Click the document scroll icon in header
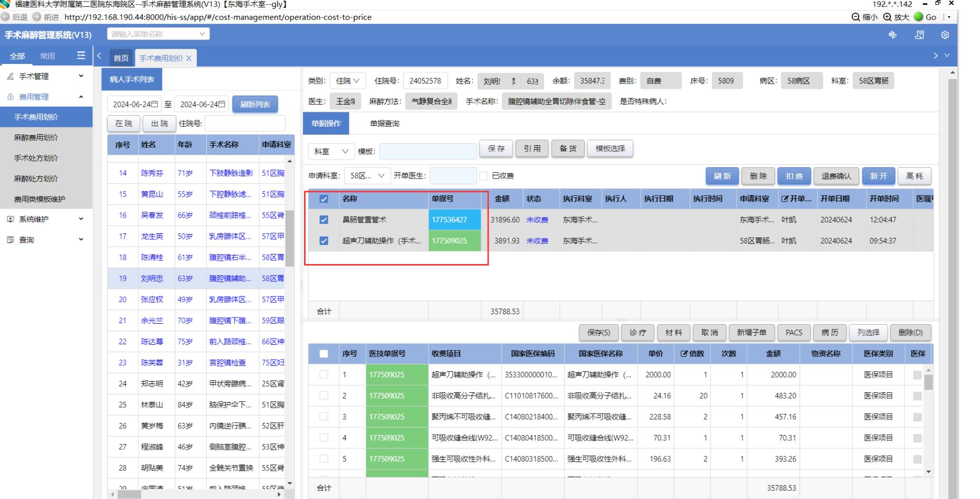Screen dimensions: 980x499 (919, 35)
